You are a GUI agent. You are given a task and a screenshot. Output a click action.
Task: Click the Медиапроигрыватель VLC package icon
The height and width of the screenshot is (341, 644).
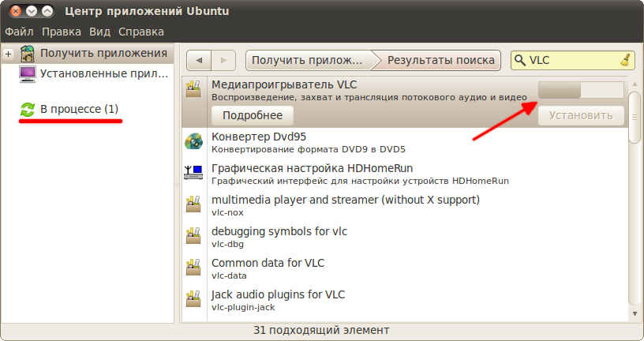click(193, 88)
